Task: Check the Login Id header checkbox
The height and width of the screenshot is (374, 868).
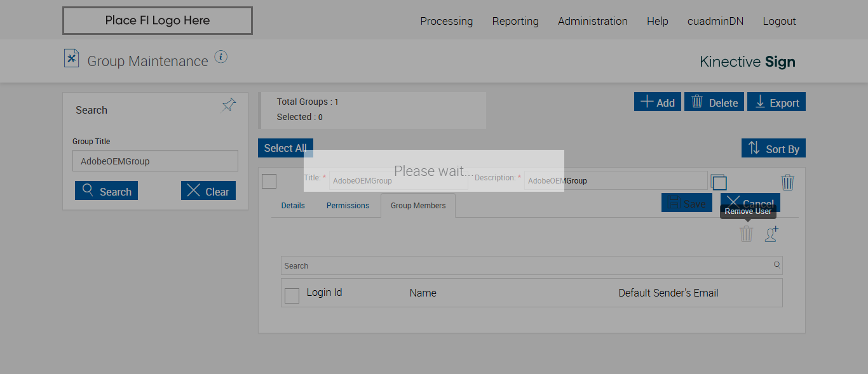Action: tap(292, 295)
